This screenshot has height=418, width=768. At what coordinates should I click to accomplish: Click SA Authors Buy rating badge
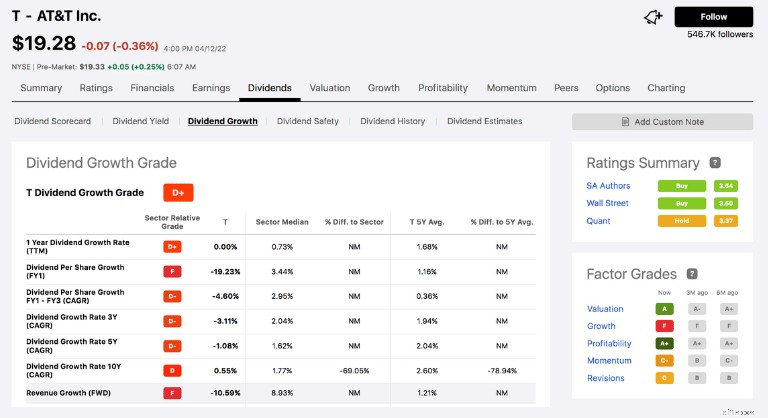point(682,186)
